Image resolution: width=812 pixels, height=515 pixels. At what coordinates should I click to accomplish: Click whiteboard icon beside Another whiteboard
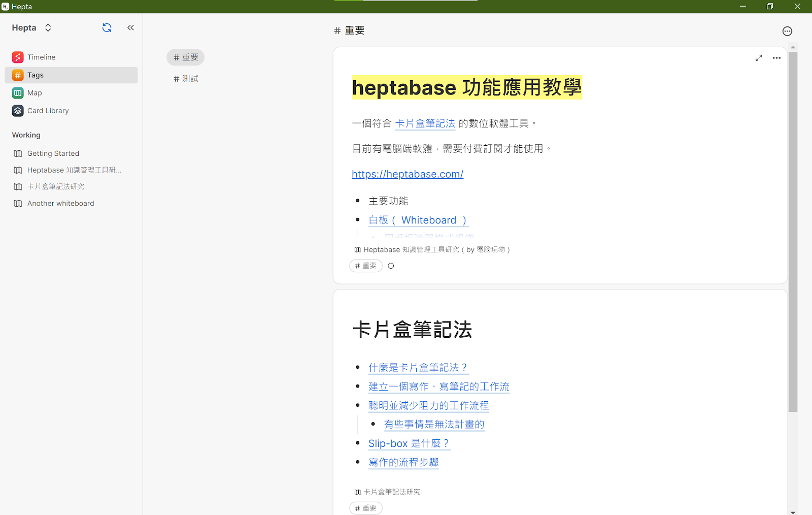(x=18, y=203)
